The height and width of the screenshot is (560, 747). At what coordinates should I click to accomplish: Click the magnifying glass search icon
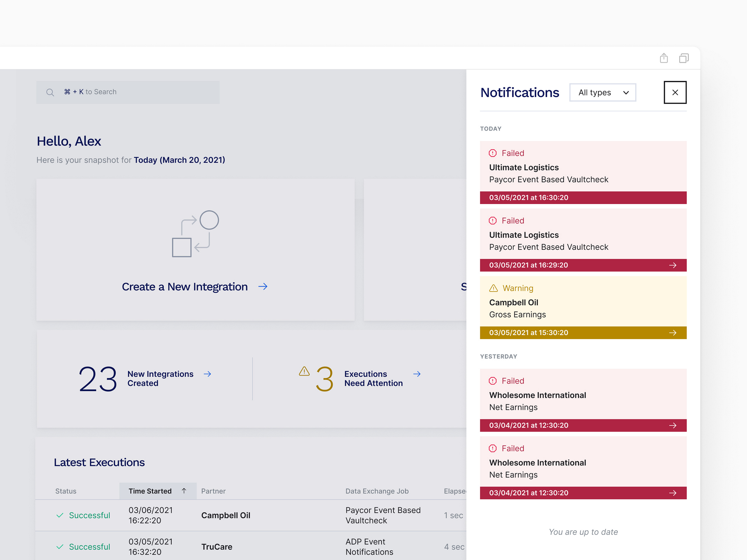pyautogui.click(x=50, y=92)
